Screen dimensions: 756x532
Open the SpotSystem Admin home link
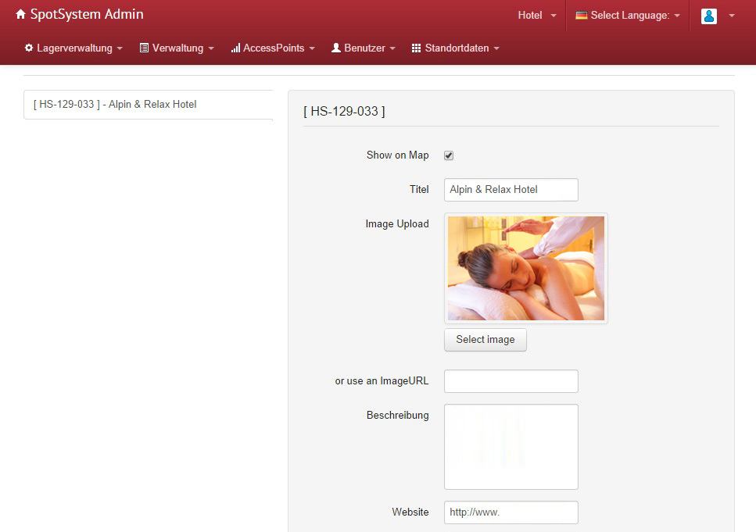[x=86, y=15]
